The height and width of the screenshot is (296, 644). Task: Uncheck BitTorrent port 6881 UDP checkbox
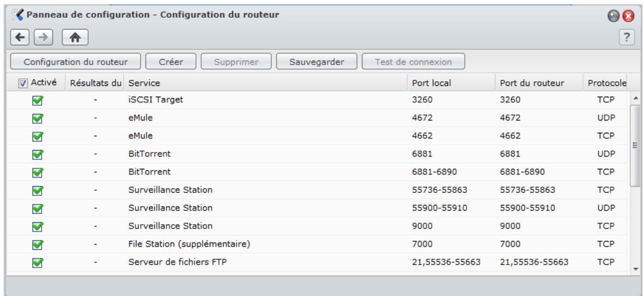click(x=37, y=154)
